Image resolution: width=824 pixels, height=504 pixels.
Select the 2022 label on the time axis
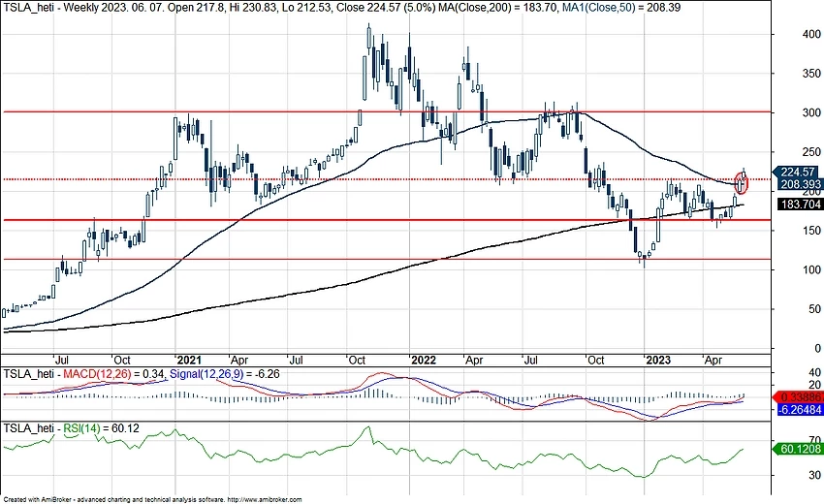pyautogui.click(x=424, y=360)
